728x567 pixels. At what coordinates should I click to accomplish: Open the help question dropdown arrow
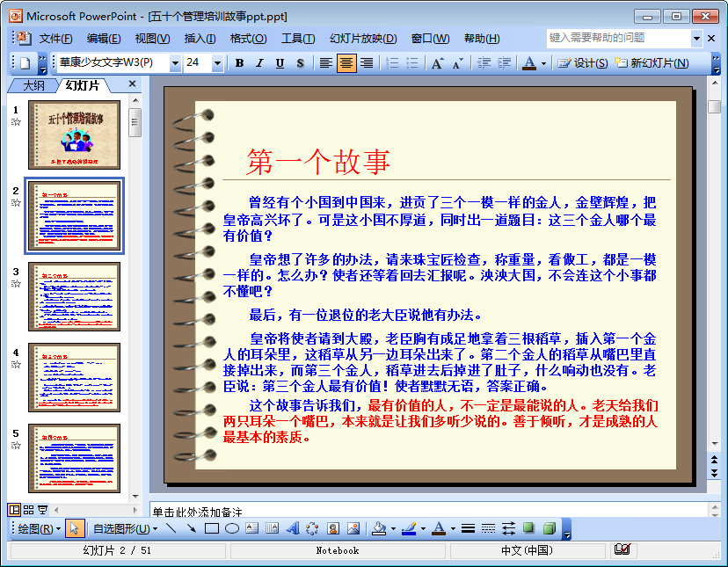(696, 39)
